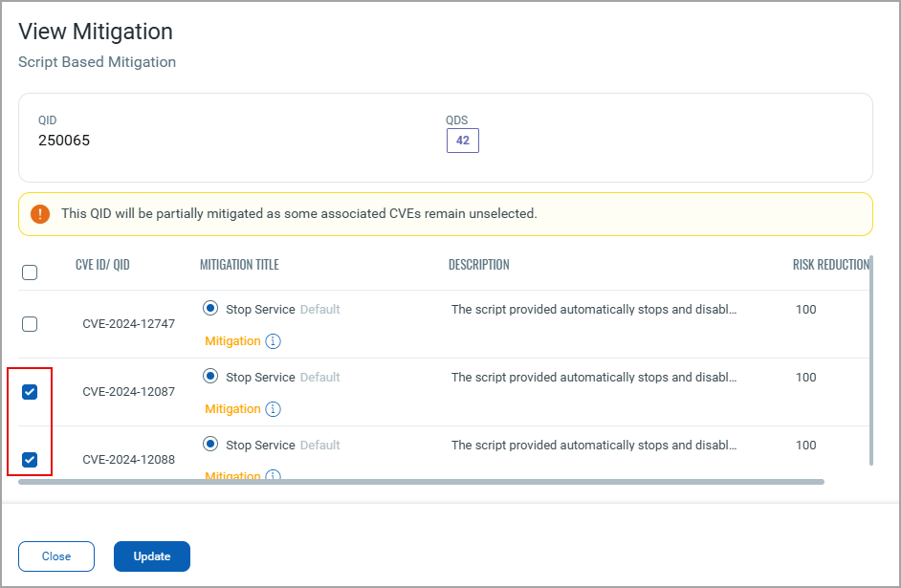Check the box for CVE-2024-12747
The height and width of the screenshot is (588, 901).
[30, 324]
